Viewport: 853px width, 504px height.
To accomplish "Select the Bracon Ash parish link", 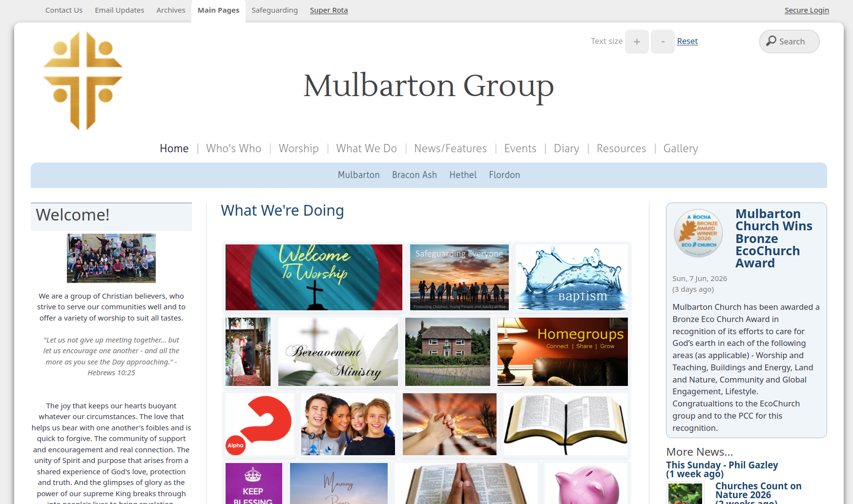I will (x=415, y=175).
